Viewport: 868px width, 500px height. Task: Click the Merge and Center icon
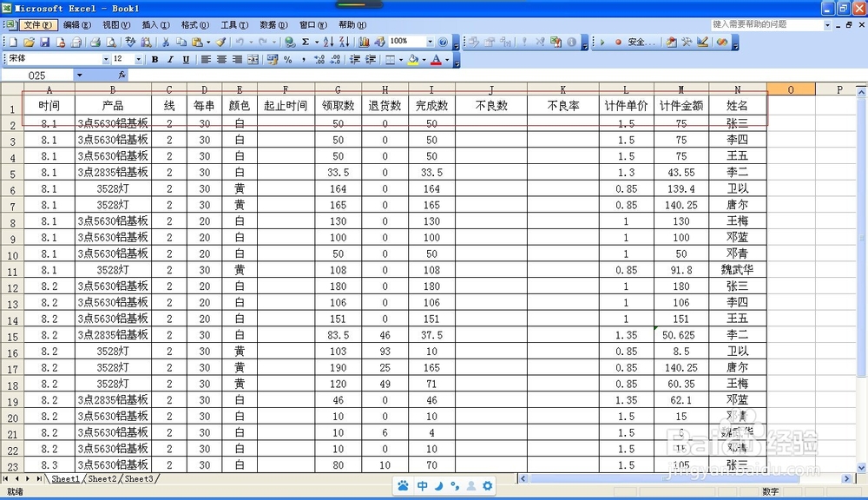(253, 59)
